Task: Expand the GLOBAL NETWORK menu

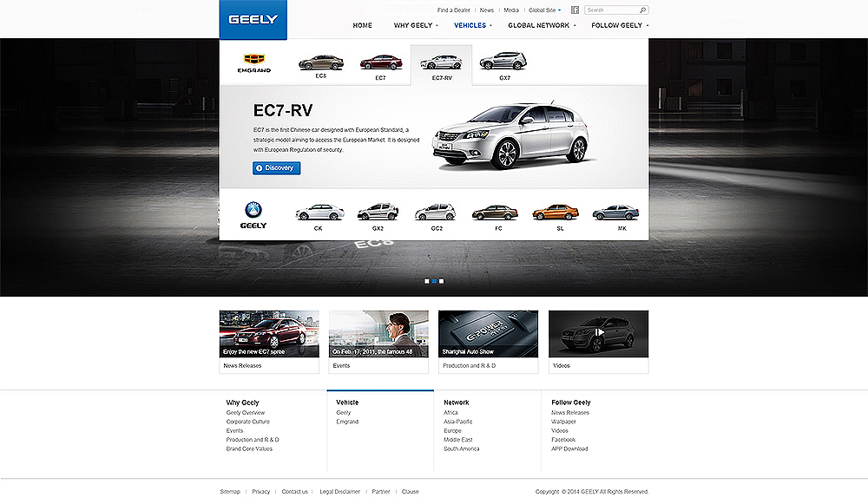Action: click(542, 25)
